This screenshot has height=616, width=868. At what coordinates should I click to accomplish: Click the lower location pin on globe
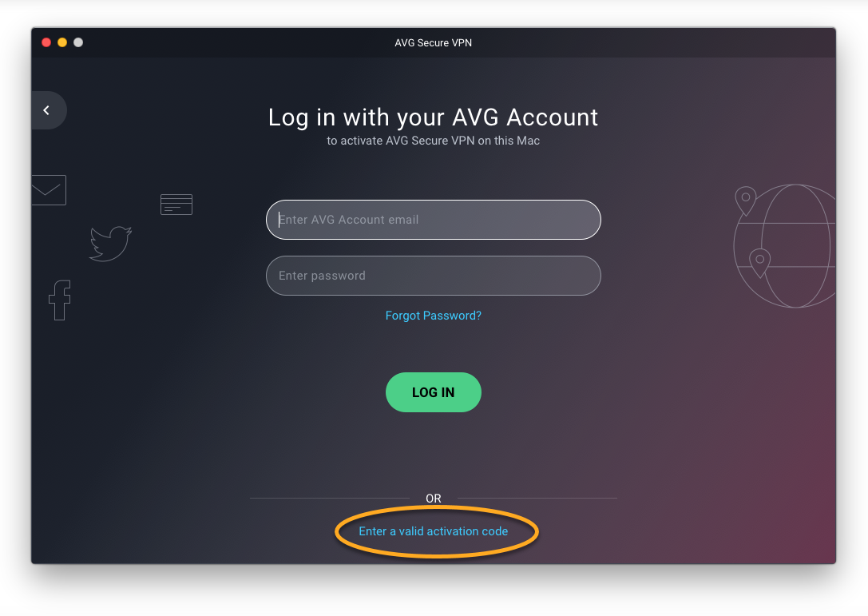[x=759, y=263]
